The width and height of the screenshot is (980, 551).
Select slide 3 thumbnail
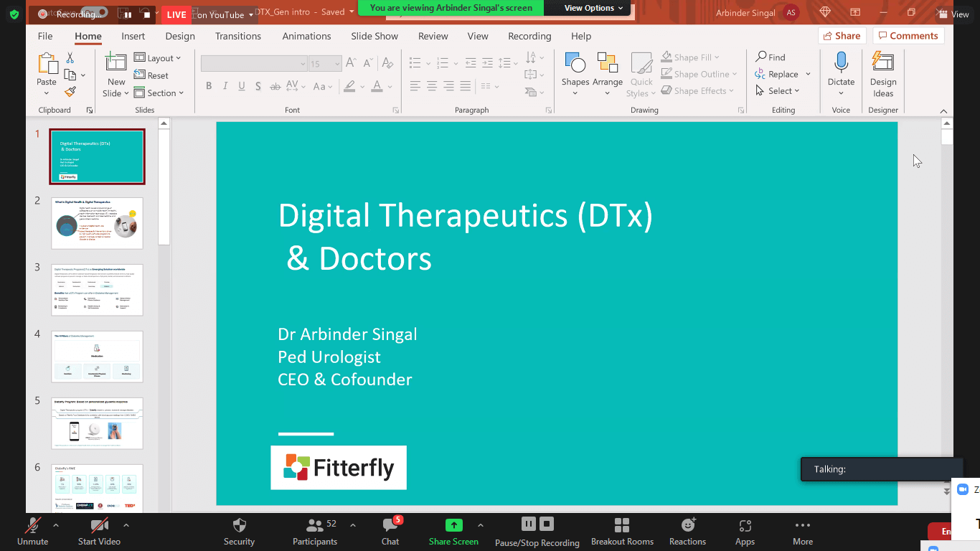tap(97, 290)
